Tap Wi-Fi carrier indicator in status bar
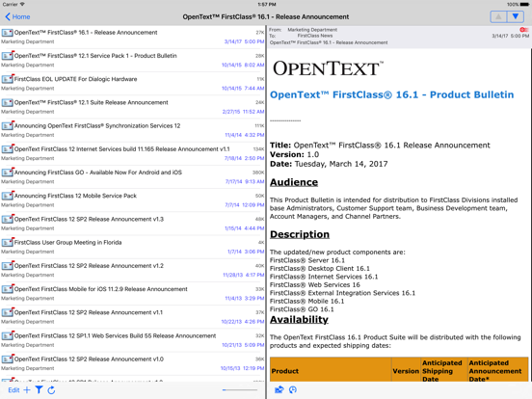 (13, 4)
